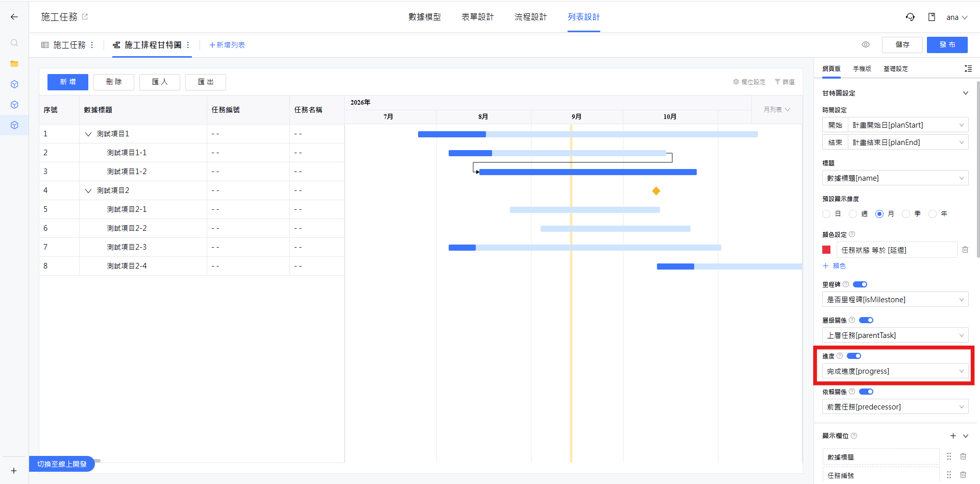
Task: Open the parentTask field dropdown
Action: (x=895, y=335)
